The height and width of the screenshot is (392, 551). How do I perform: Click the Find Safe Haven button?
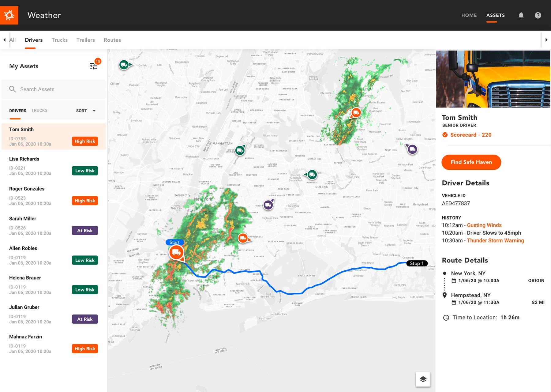471,162
